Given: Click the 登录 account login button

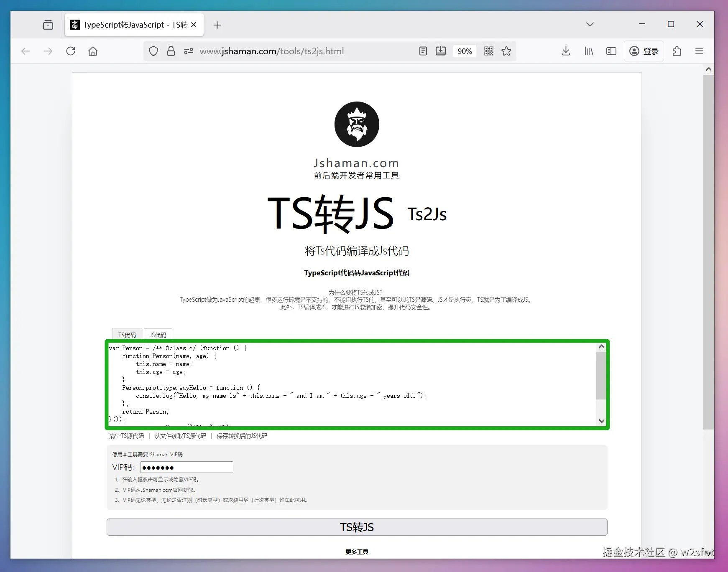Looking at the screenshot, I should 644,51.
